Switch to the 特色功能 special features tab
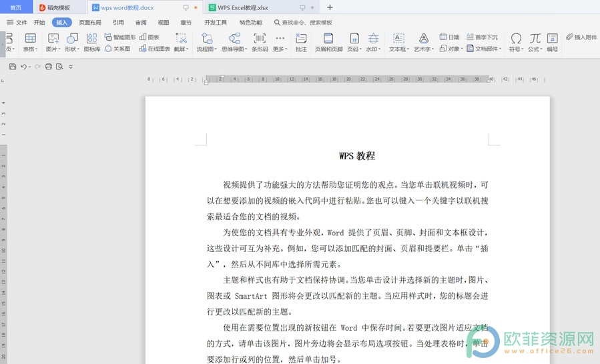The width and height of the screenshot is (600, 364). point(251,23)
